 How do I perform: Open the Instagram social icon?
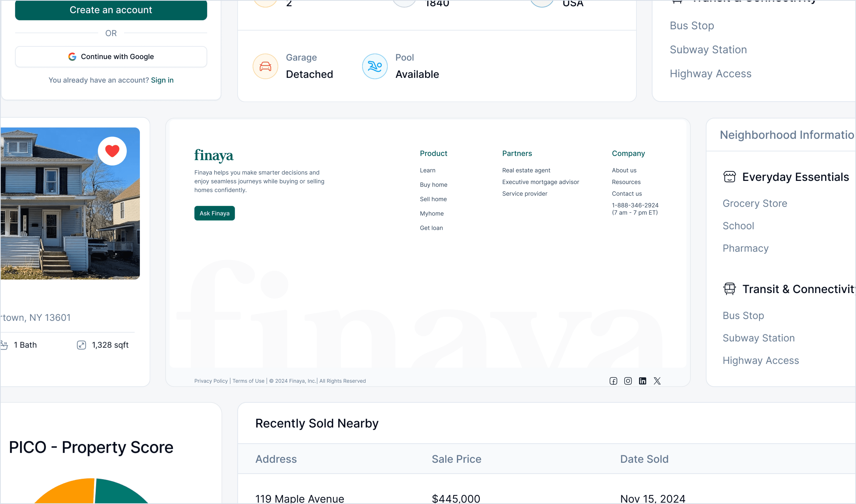[628, 381]
